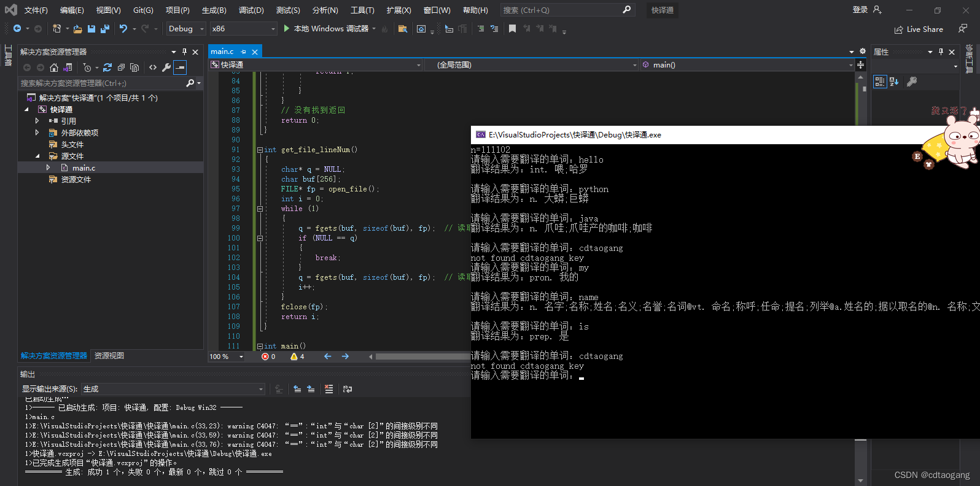Open the (全局范围) scope dropdown
The image size is (980, 486).
click(532, 64)
